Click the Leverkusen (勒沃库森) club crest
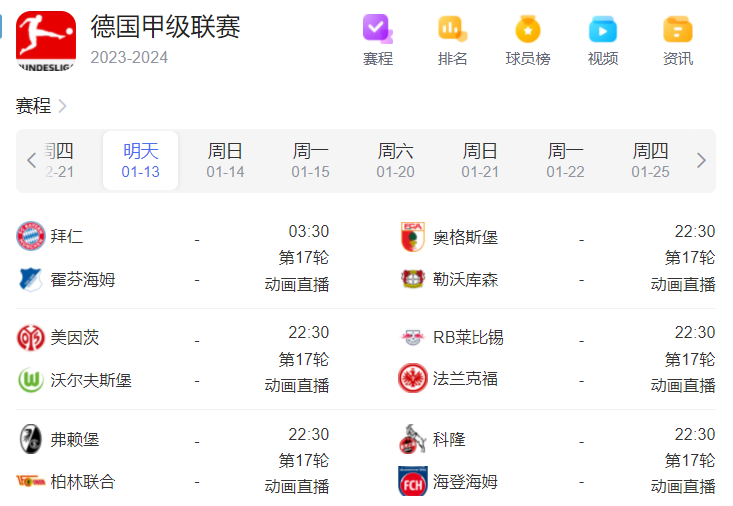Viewport: 733px width, 506px height. (x=413, y=279)
